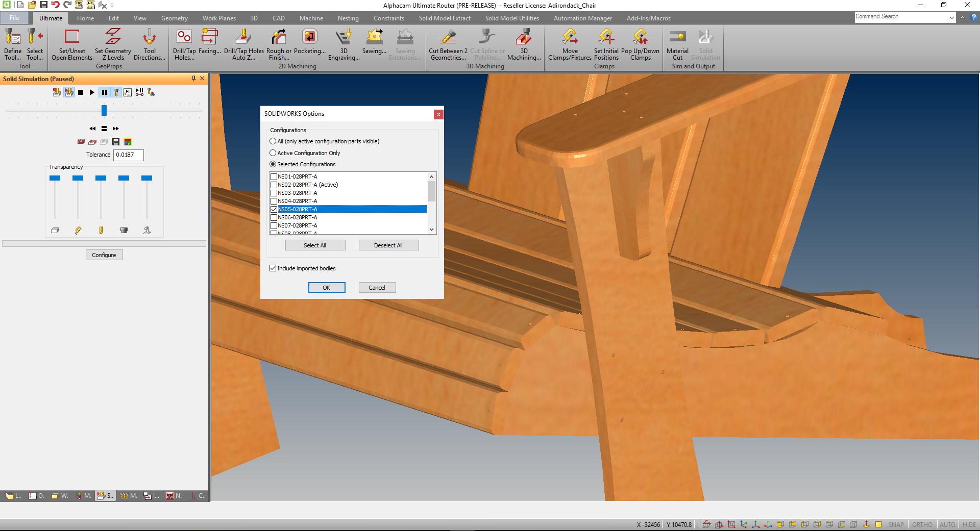Click the Undo icon in title bar

(55, 5)
